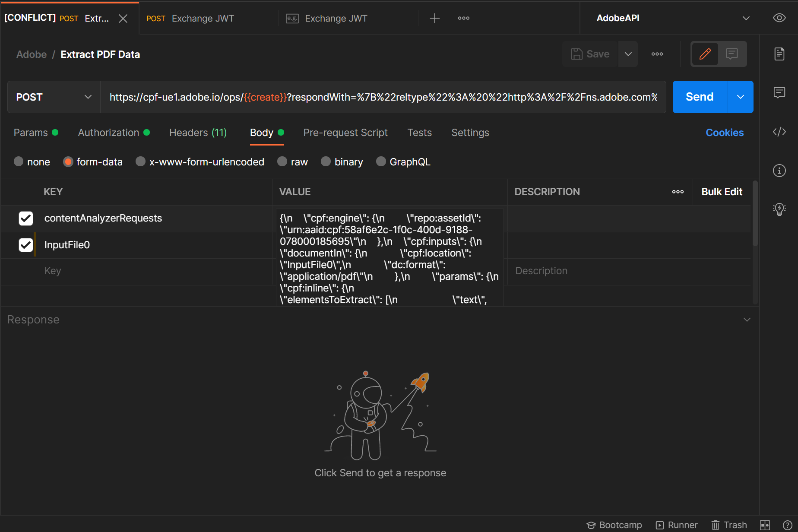Open the environment quick look eye icon
Viewport: 798px width, 532px height.
tap(779, 18)
